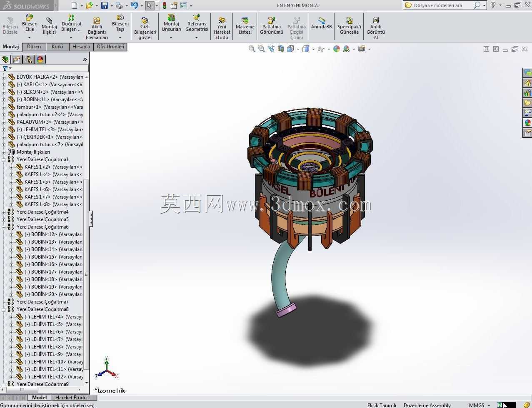Viewport: 532px width, 408px height.
Task: Expand the feature tree flyout chevron
Action: pos(85,60)
